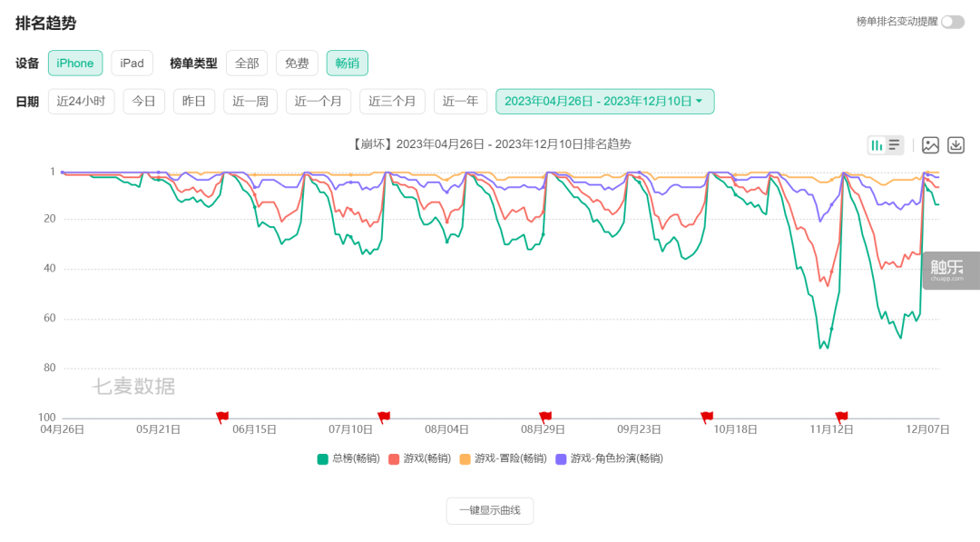The image size is (980, 542).
Task: Select 近一年 date range
Action: [460, 102]
